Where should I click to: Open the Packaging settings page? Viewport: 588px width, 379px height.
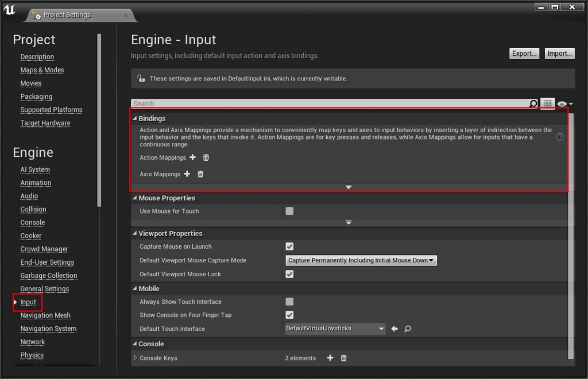pos(36,96)
